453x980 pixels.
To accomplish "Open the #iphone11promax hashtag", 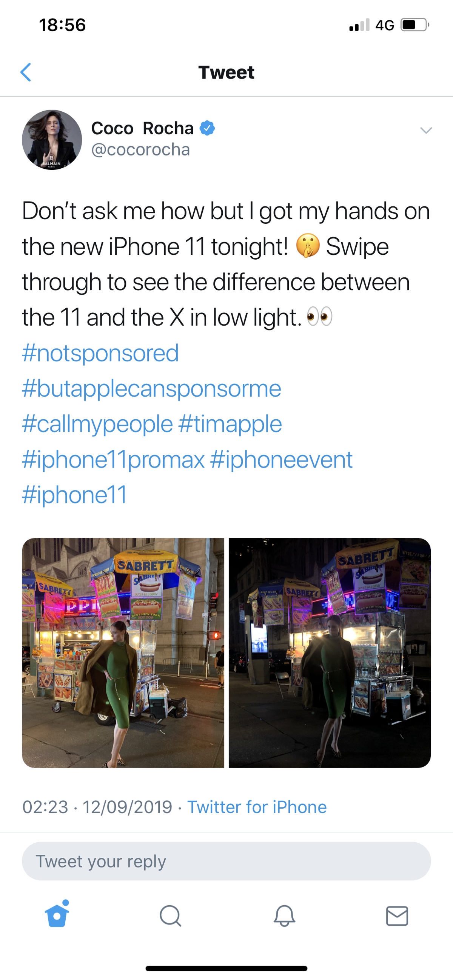I will [x=114, y=459].
